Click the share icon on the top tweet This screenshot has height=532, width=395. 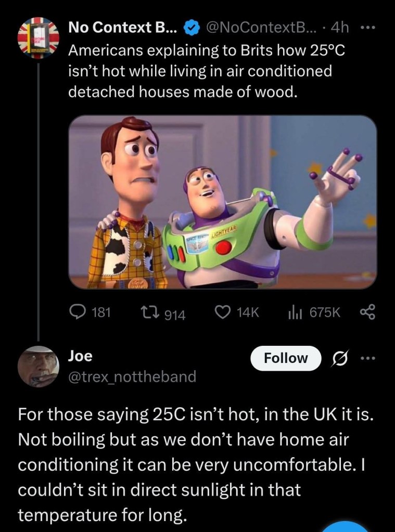366,312
